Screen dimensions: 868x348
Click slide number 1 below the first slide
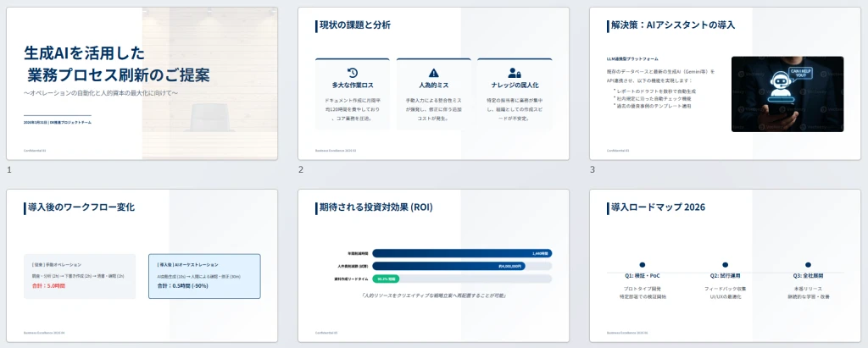click(x=9, y=170)
